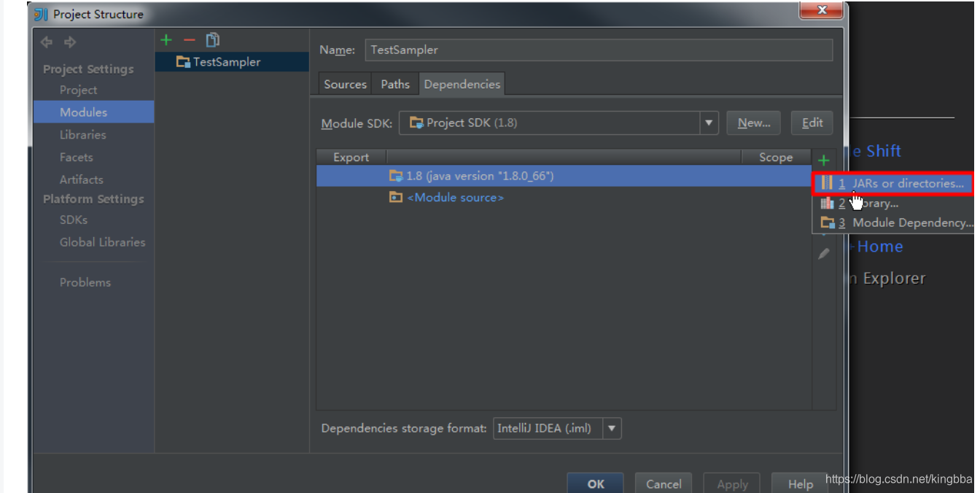
Task: Click the green add dependency plus
Action: 823,160
